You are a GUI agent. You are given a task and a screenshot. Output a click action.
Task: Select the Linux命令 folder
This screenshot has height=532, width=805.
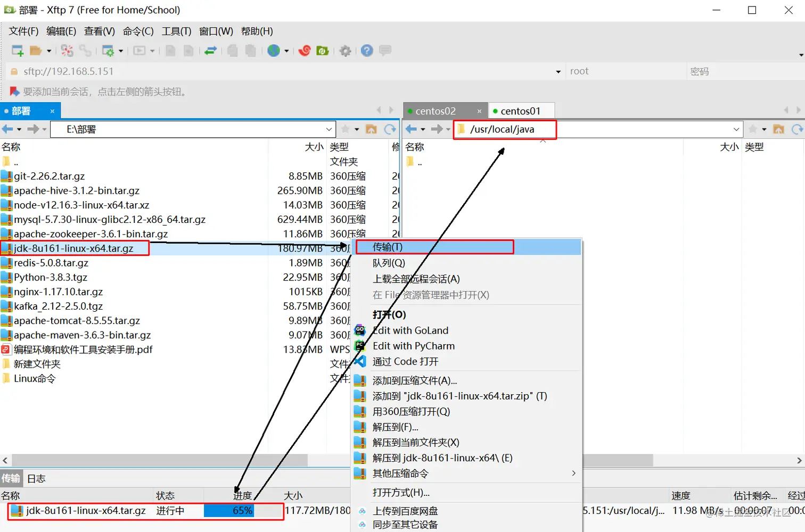(35, 378)
